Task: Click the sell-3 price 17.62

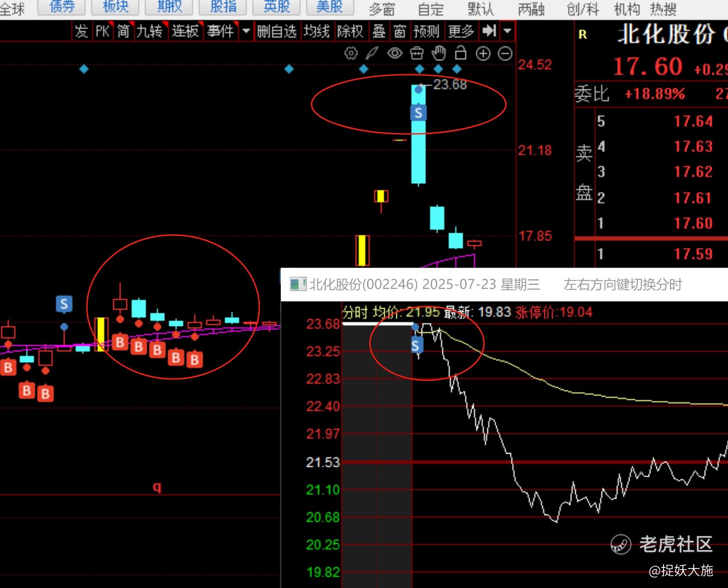Action: tap(693, 172)
